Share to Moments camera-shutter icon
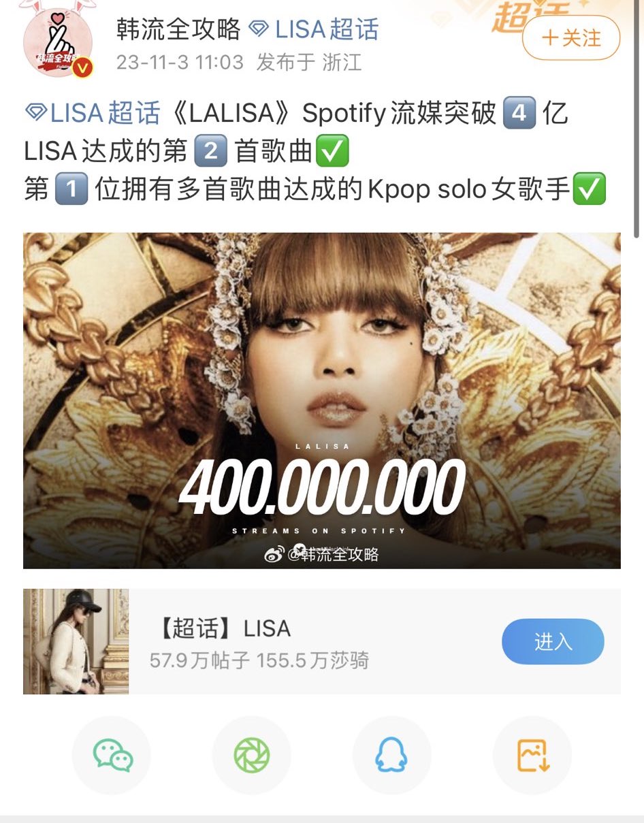The image size is (644, 823). click(252, 756)
